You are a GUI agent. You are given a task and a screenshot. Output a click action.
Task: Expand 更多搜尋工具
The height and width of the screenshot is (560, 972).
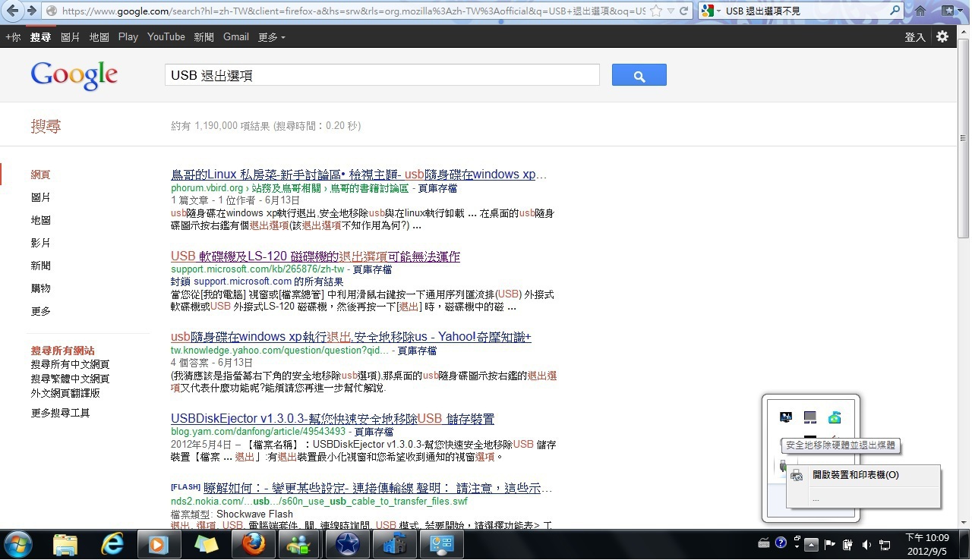[x=60, y=413]
